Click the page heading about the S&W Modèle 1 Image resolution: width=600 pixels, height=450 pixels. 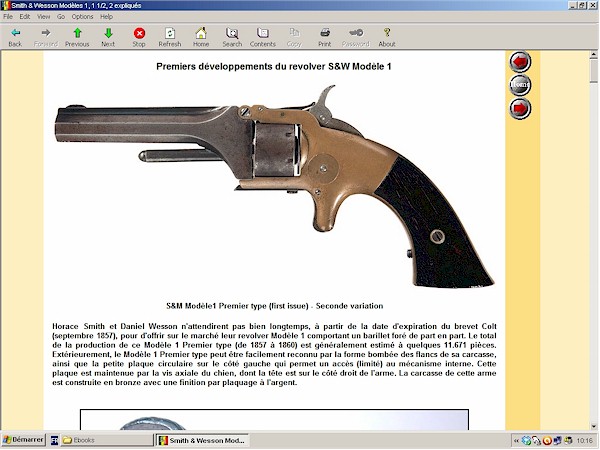[x=274, y=67]
